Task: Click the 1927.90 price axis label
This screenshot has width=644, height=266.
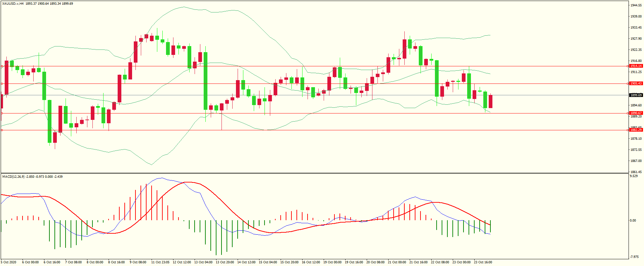Action: [636, 39]
